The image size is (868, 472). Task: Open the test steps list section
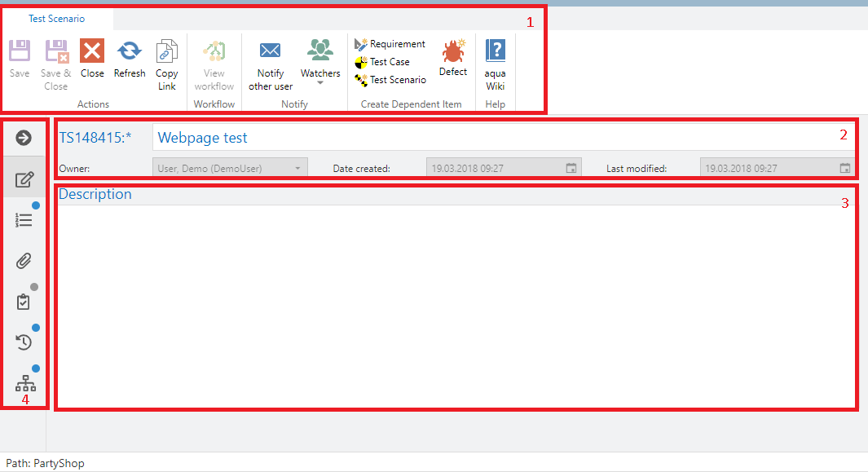[24, 220]
